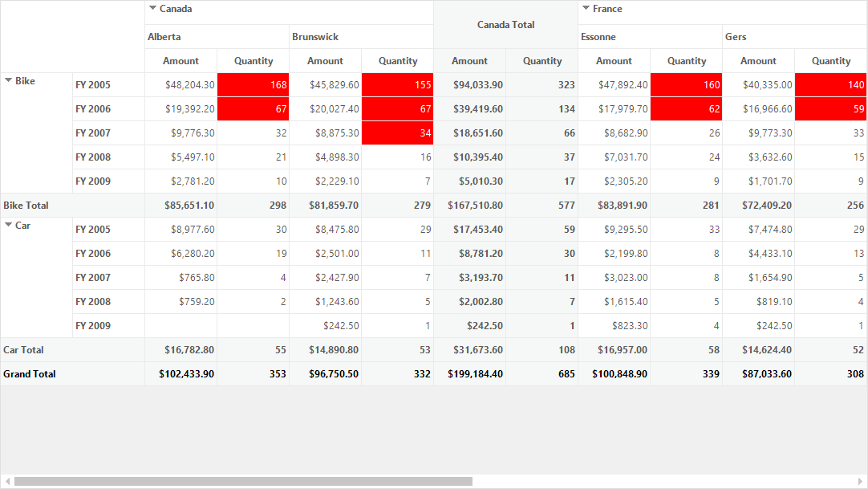Click the Quantity header under Essonne
This screenshot has width=868, height=489.
(x=687, y=61)
